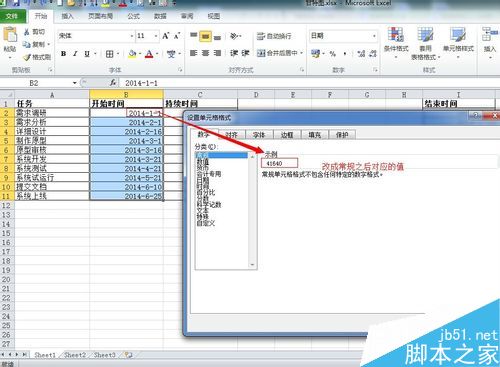Open Format as Table (套用表格格式)
This screenshot has height=367, width=500.
425,43
